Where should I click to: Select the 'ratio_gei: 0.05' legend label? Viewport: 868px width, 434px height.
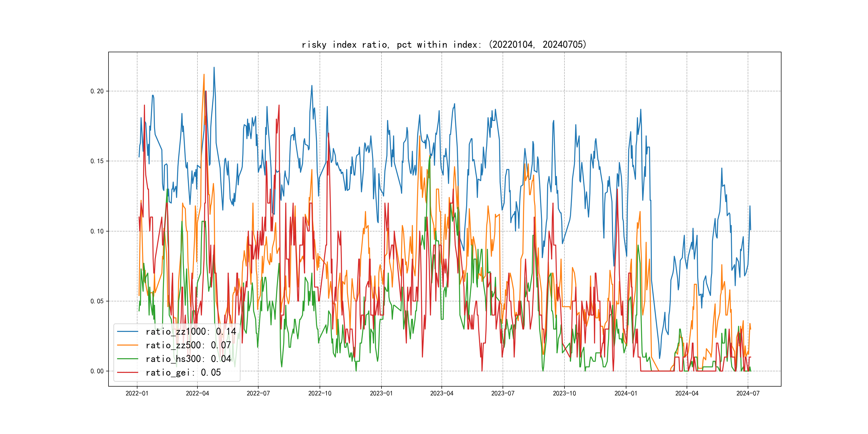pos(183,372)
